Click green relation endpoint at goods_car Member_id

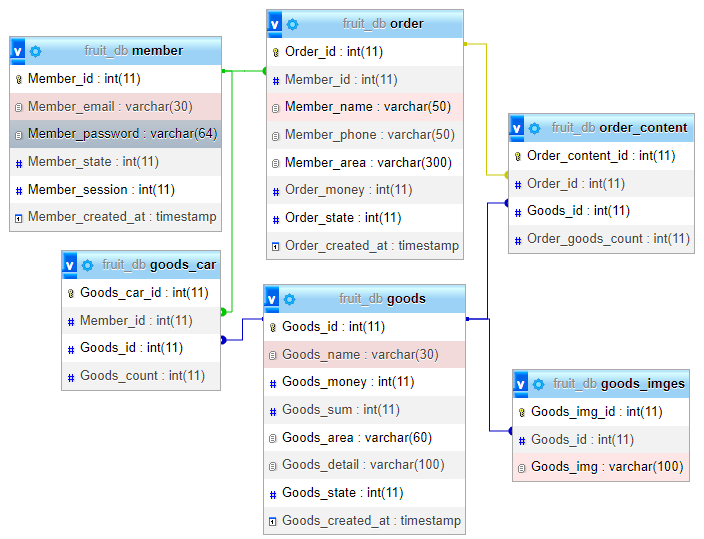click(x=223, y=312)
